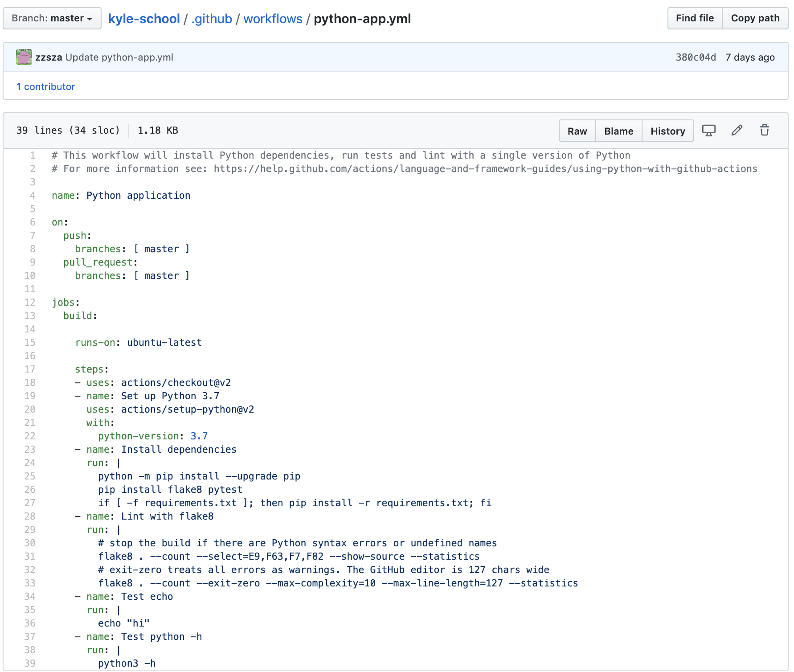Open the zzsza author profile link
Viewport: 794px width, 672px height.
point(49,57)
